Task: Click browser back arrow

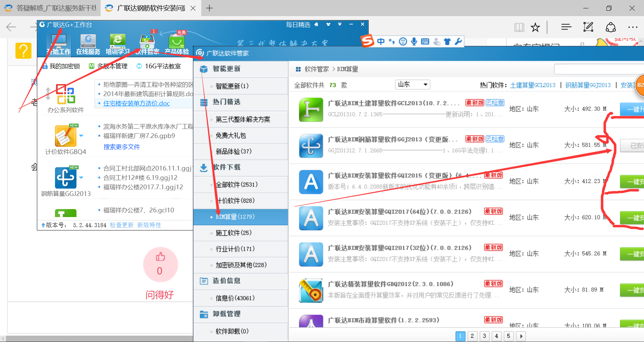Action: (x=11, y=27)
